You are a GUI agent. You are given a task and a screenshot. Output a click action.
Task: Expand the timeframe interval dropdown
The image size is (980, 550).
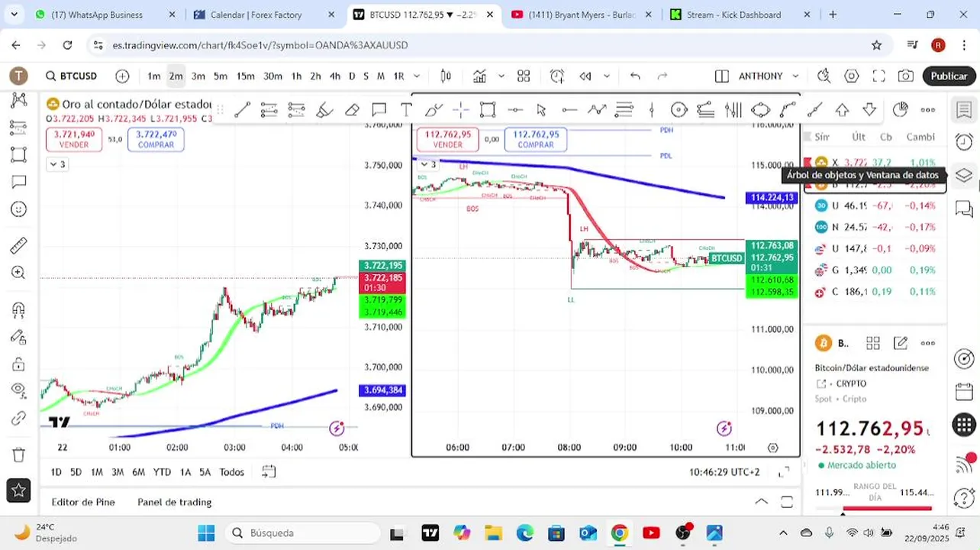(417, 76)
